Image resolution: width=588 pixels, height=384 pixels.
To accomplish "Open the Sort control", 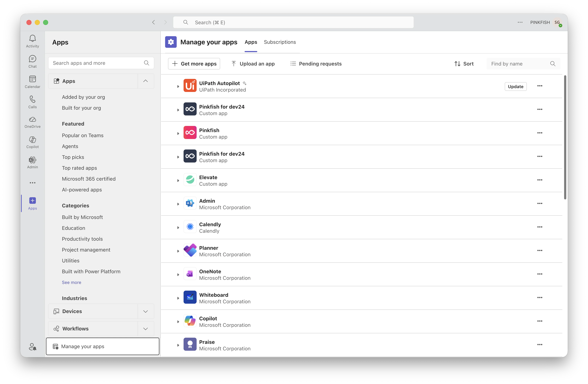I will (464, 64).
